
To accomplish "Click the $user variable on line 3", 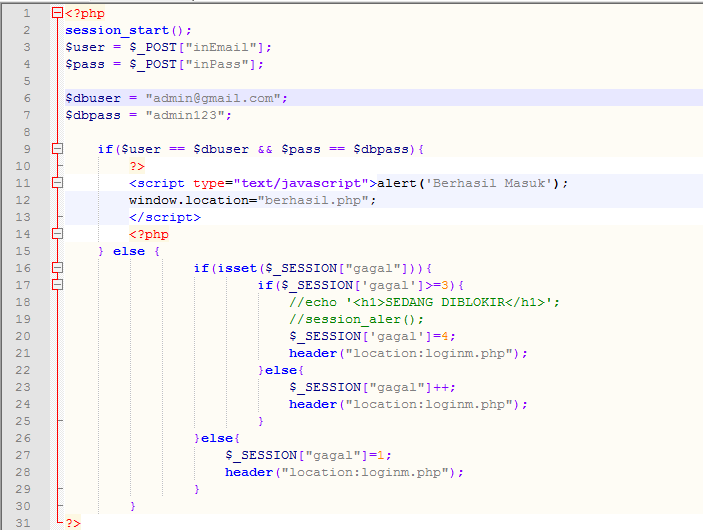I will tap(85, 47).
